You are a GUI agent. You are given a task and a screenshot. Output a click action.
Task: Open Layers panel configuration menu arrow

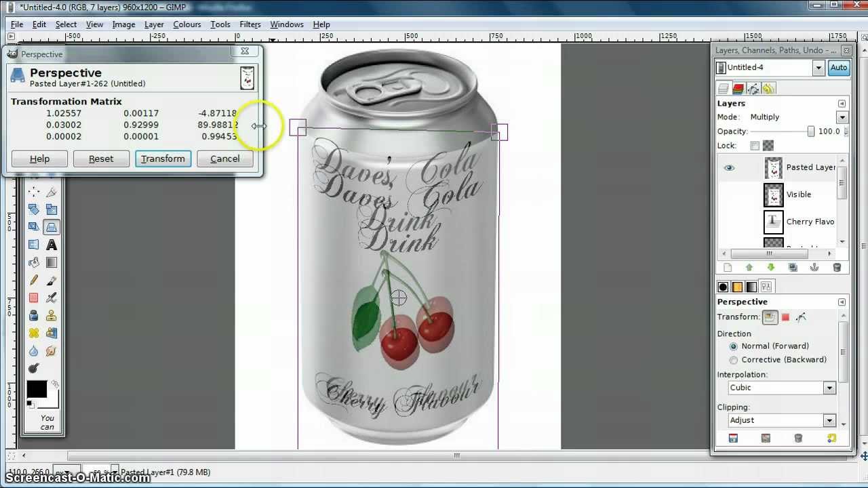(x=842, y=104)
